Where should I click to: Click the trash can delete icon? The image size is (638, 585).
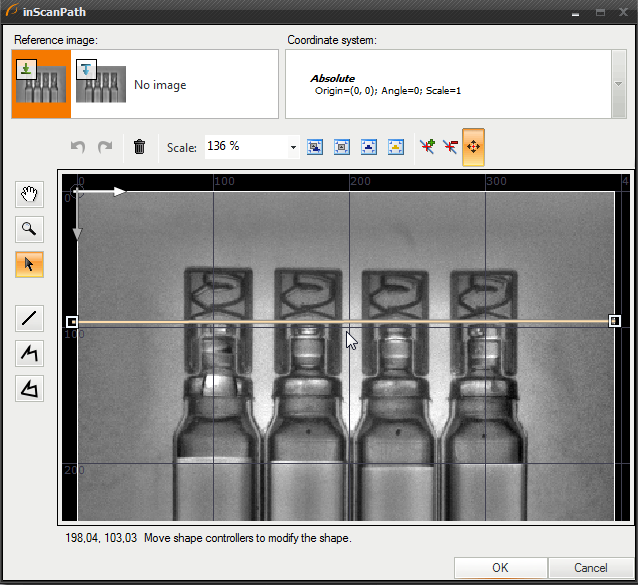tap(139, 147)
